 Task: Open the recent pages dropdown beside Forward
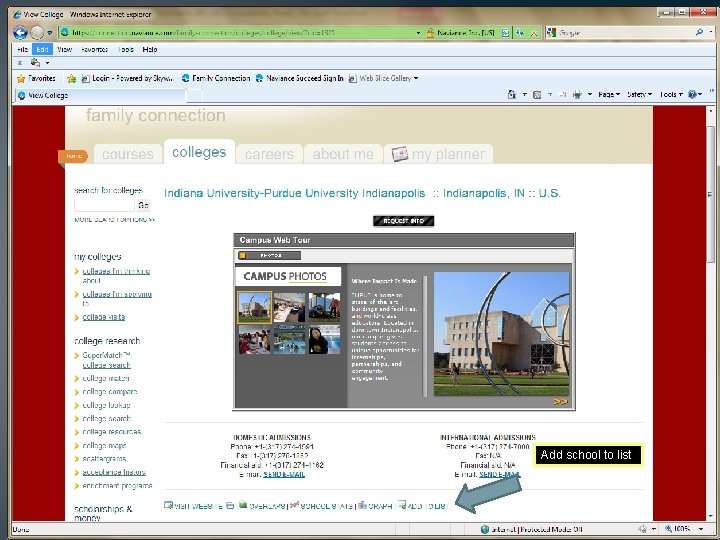point(50,33)
